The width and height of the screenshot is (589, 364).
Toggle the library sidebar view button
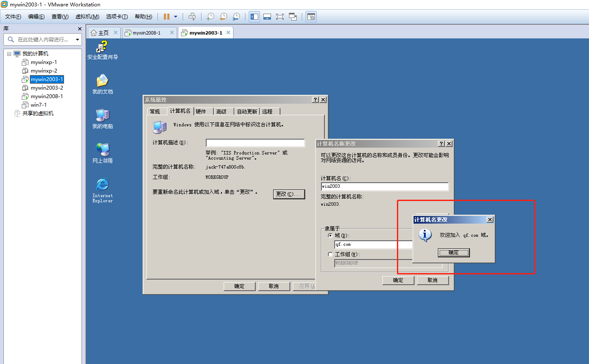254,17
